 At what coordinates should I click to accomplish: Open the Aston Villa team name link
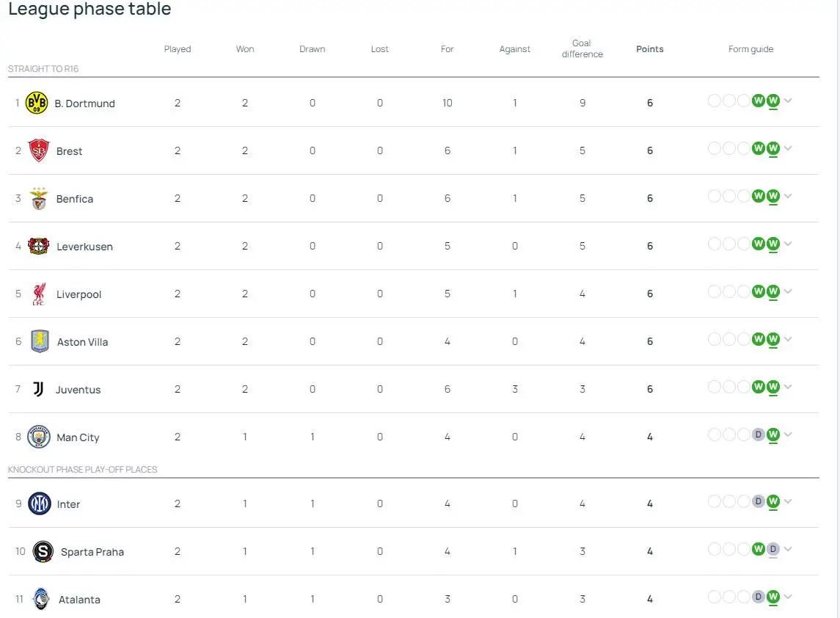(82, 342)
